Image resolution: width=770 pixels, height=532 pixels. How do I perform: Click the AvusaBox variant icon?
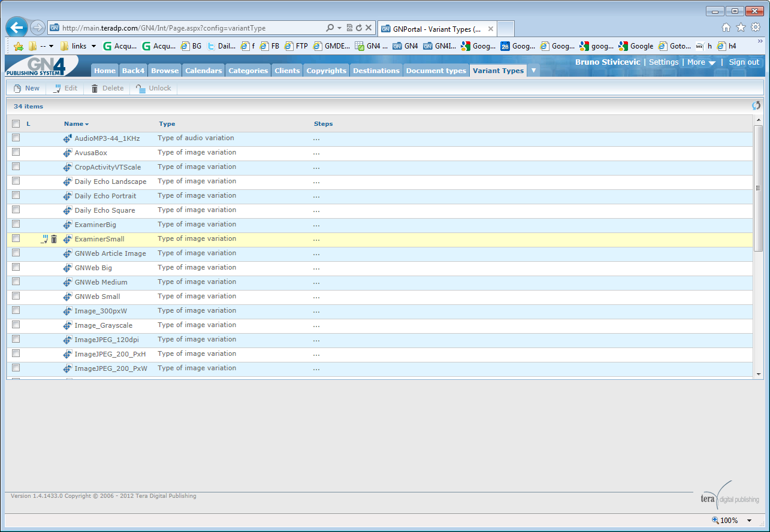click(68, 153)
